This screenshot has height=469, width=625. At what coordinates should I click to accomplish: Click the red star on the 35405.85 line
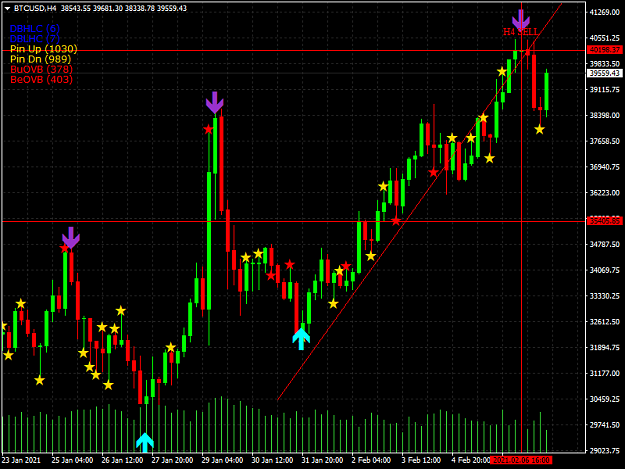pyautogui.click(x=395, y=221)
